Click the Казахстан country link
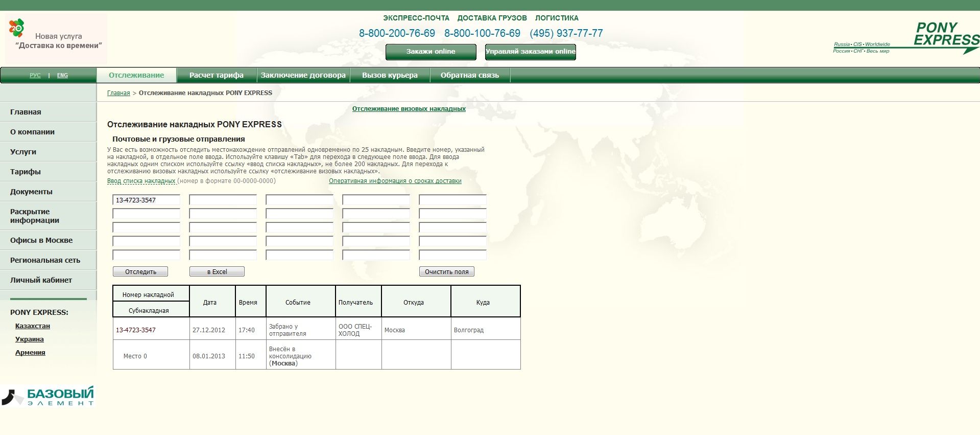980x435 pixels. tap(33, 326)
